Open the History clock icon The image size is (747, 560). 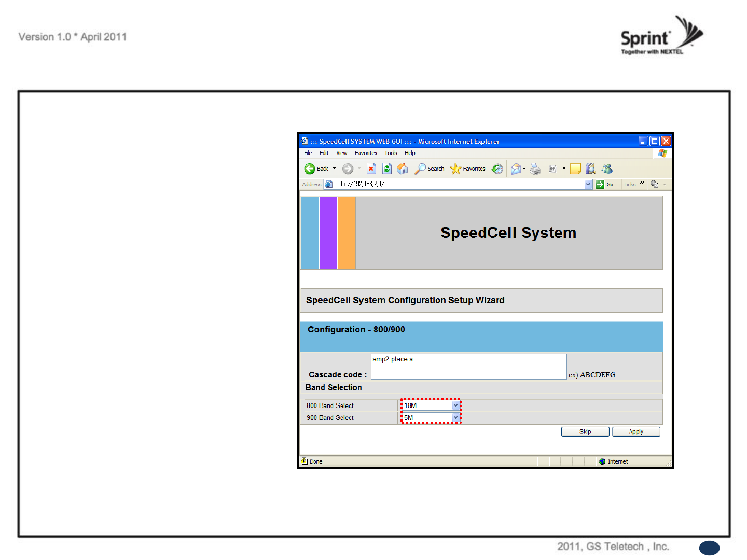pos(497,169)
